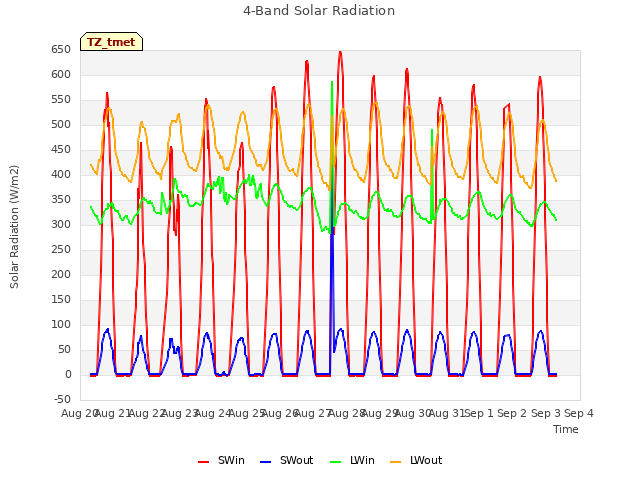Click the Solar Radiation (W/m2) axis label

(14, 227)
